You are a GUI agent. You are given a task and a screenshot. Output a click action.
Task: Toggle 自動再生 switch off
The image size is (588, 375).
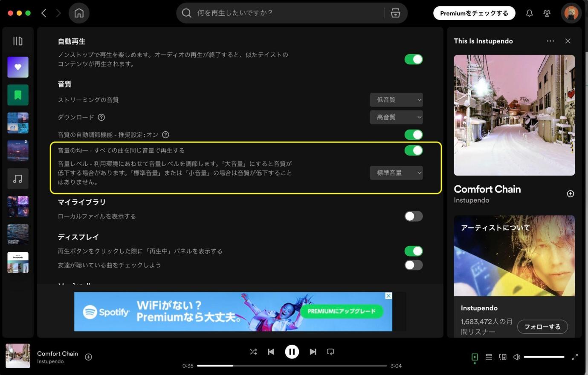click(x=414, y=59)
